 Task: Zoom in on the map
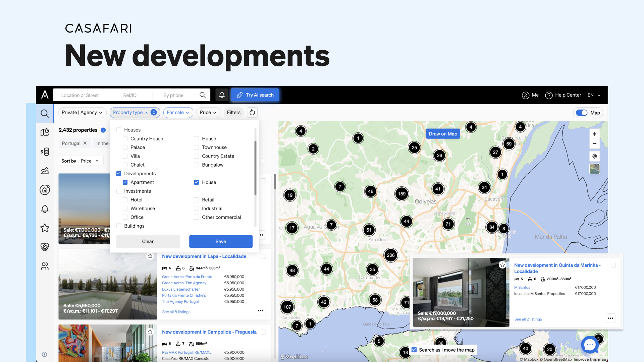coord(594,134)
